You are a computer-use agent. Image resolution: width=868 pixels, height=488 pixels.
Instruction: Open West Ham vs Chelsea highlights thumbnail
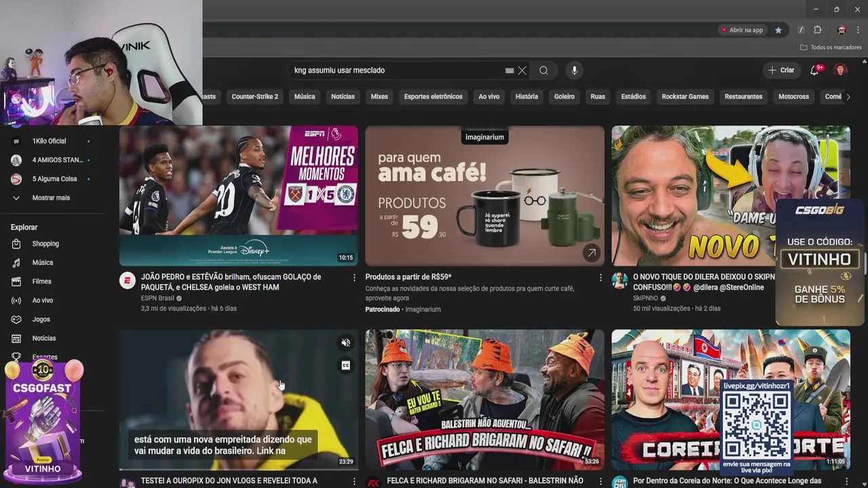(x=239, y=196)
